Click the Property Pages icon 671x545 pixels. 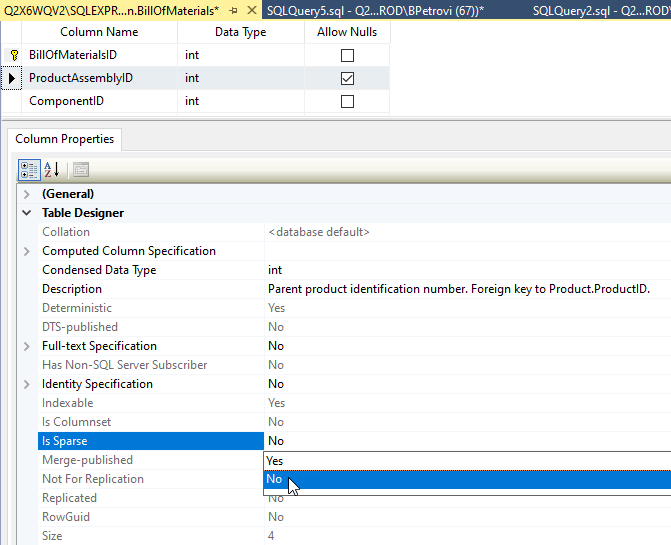coord(80,169)
